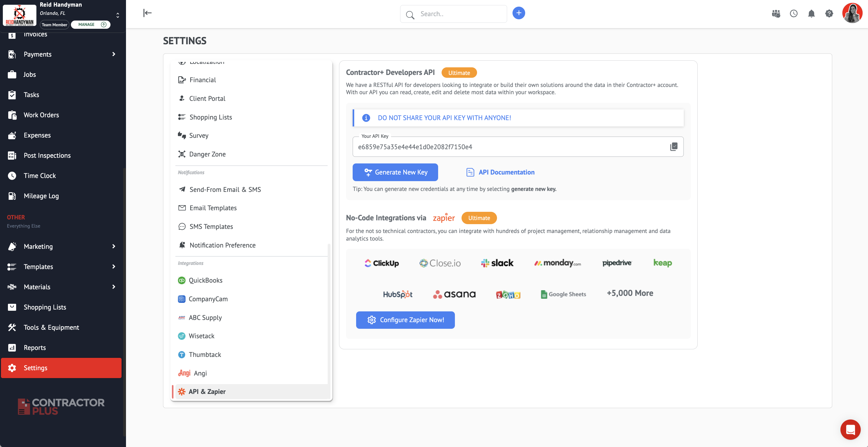Open the workspace switcher arrows

coord(117,15)
